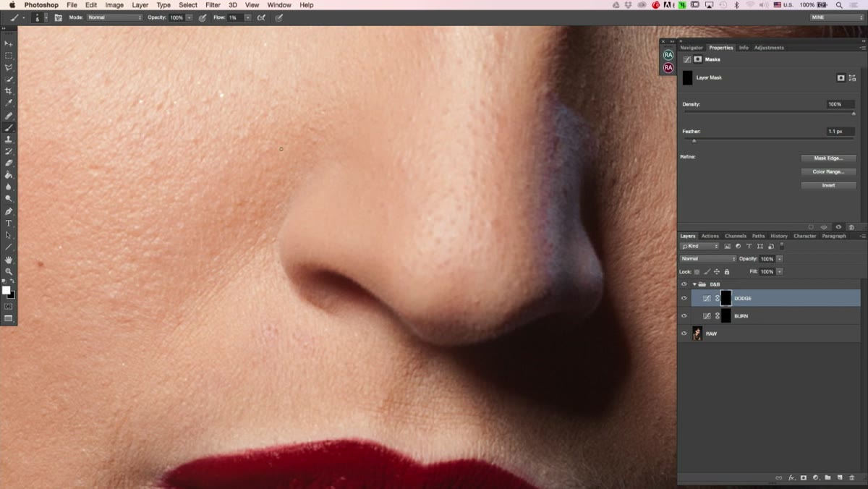Open the Apple menu

12,5
